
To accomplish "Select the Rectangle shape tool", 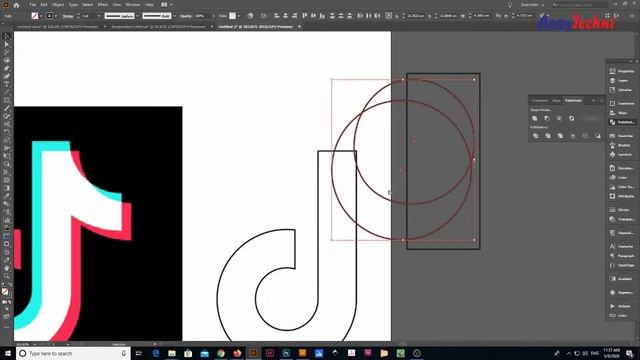I will (7, 100).
